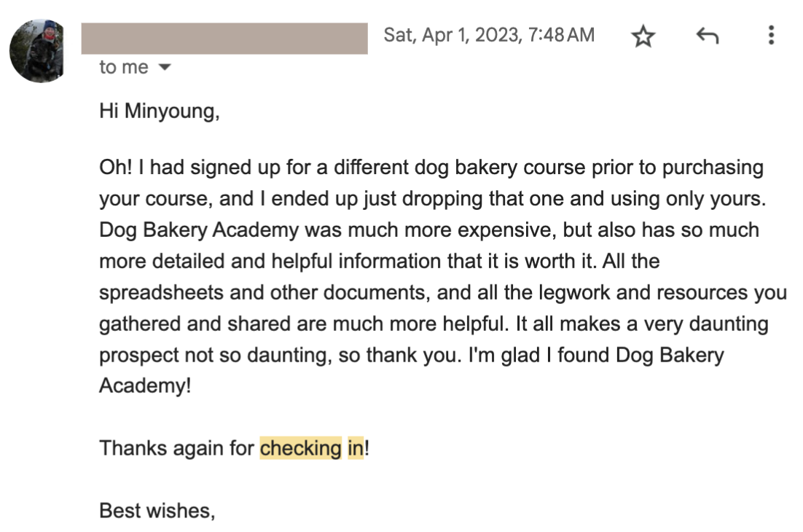The height and width of the screenshot is (532, 803).
Task: Click the sender's profile photo
Action: click(36, 51)
